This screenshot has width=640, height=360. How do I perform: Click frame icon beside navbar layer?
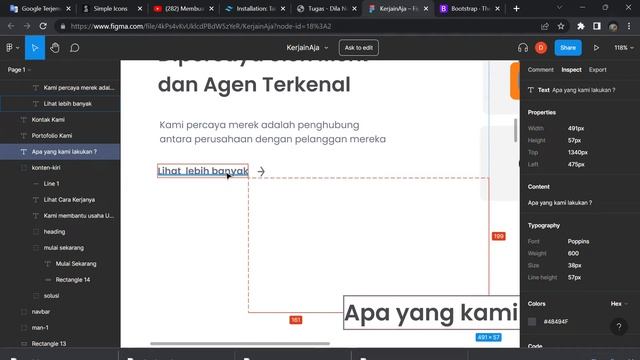[x=24, y=311]
